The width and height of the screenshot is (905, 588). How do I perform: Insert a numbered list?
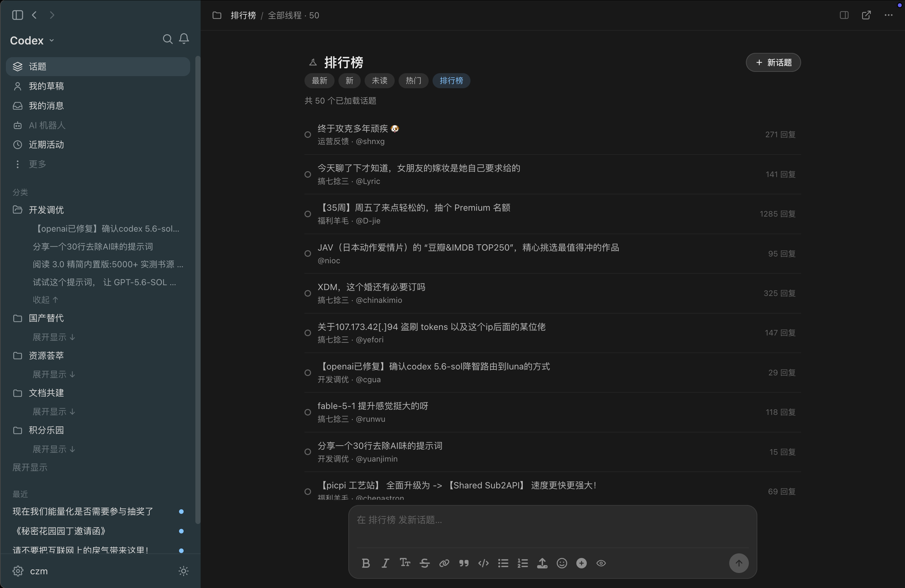pyautogui.click(x=522, y=563)
